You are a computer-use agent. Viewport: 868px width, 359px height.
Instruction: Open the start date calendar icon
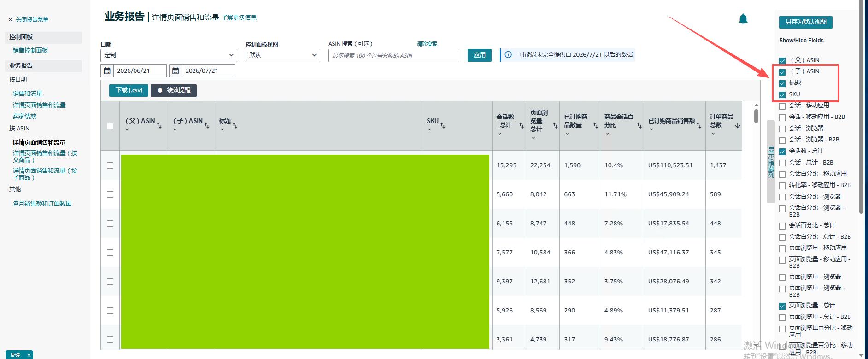(107, 71)
